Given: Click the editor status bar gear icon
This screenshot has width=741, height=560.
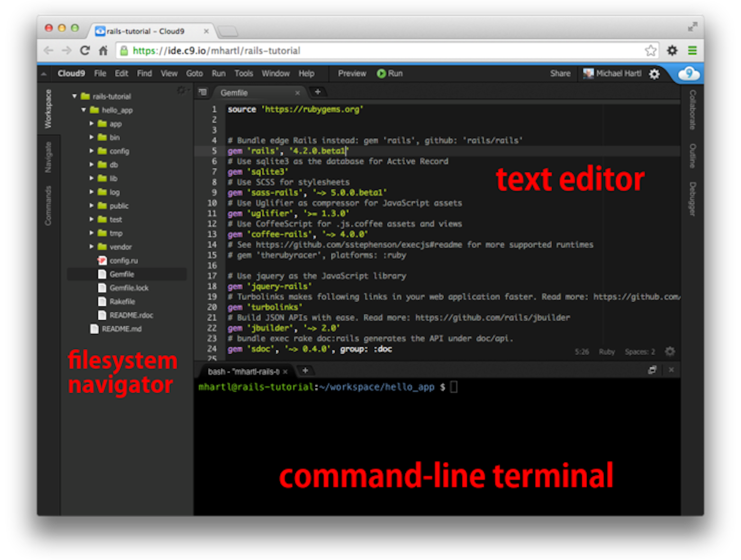Looking at the screenshot, I should 670,351.
